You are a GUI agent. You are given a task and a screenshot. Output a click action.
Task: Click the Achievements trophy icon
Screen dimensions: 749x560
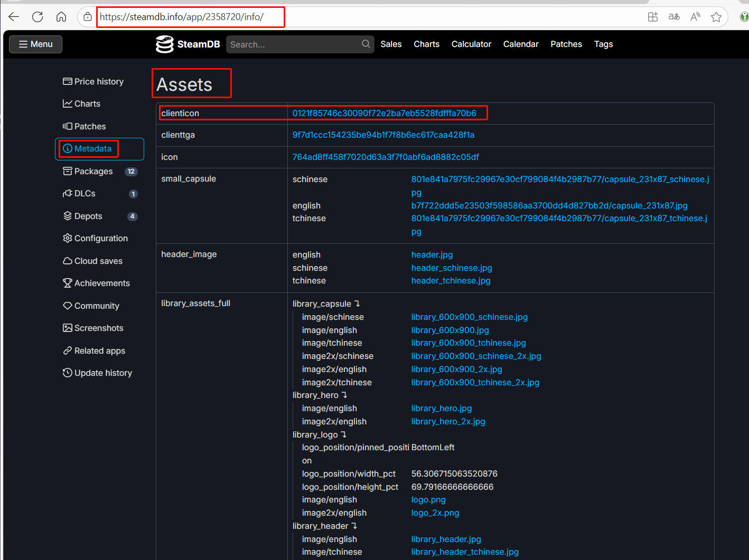(x=68, y=283)
